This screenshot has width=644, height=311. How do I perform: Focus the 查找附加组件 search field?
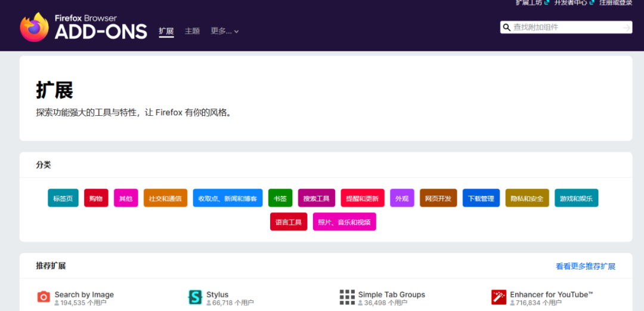tap(566, 27)
